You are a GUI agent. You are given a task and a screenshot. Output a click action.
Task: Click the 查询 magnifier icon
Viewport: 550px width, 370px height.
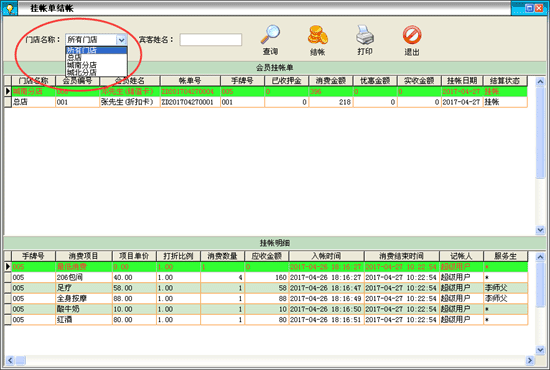coord(270,34)
